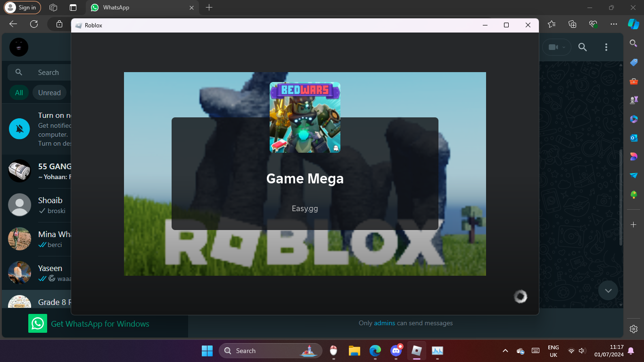
Task: Open Copilot from the Edge toolbar
Action: (633, 24)
